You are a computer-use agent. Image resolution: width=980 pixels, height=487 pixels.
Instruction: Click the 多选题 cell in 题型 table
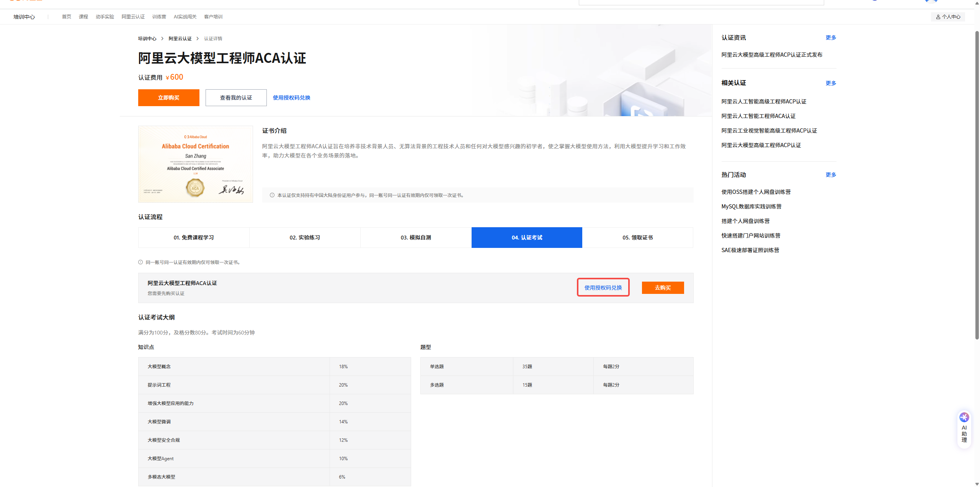(467, 385)
